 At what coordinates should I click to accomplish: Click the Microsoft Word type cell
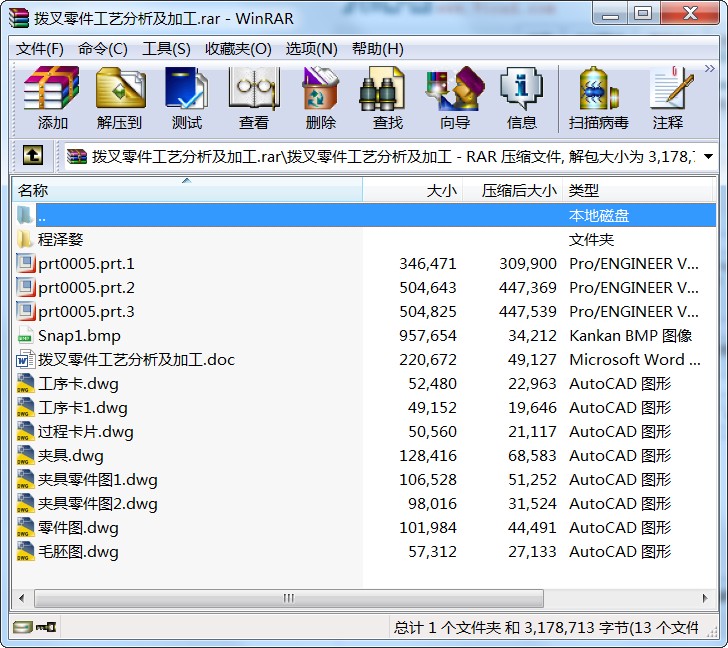(634, 360)
